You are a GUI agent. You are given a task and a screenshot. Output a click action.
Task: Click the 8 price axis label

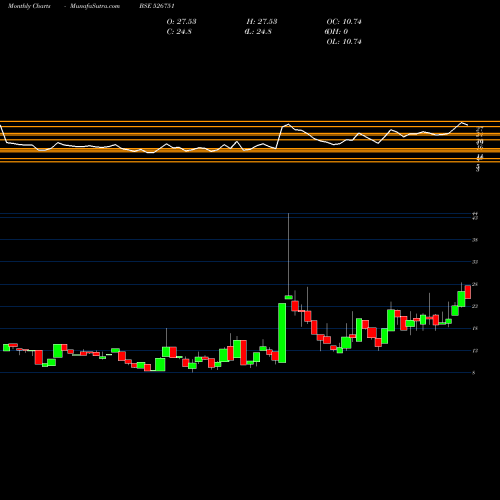pos(474,373)
